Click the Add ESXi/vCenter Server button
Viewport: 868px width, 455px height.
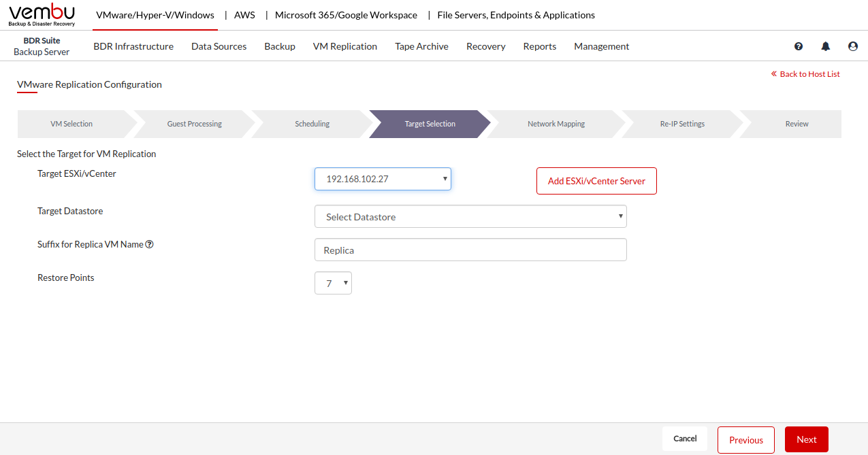point(596,181)
